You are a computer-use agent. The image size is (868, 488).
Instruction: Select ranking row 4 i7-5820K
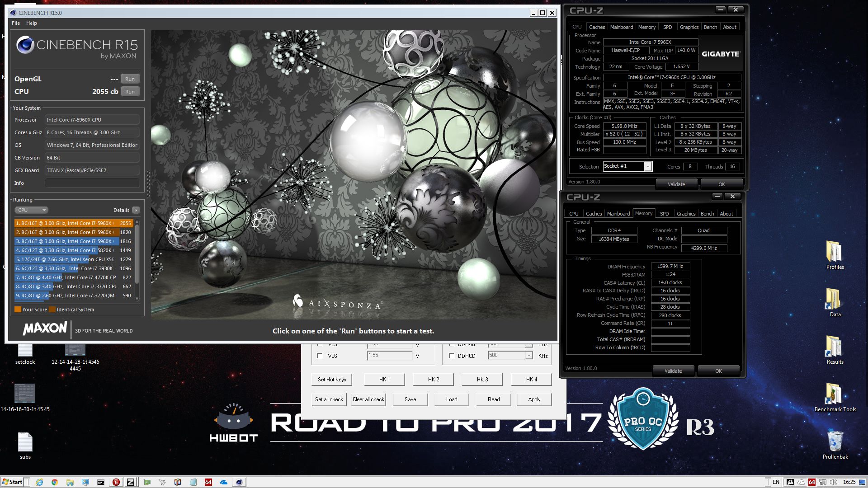pos(73,250)
